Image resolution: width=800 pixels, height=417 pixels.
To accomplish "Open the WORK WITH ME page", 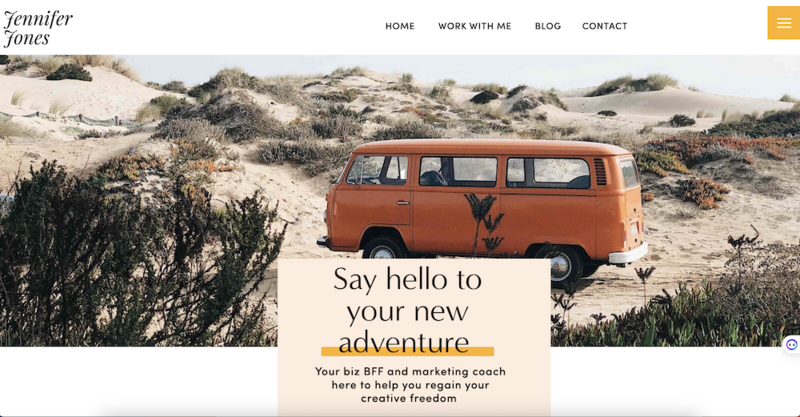I will pyautogui.click(x=474, y=26).
